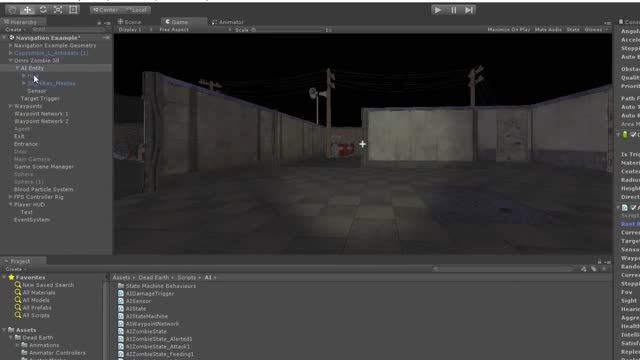Click AIWaypointNetwork script icon
The image size is (640, 360).
(x=121, y=324)
